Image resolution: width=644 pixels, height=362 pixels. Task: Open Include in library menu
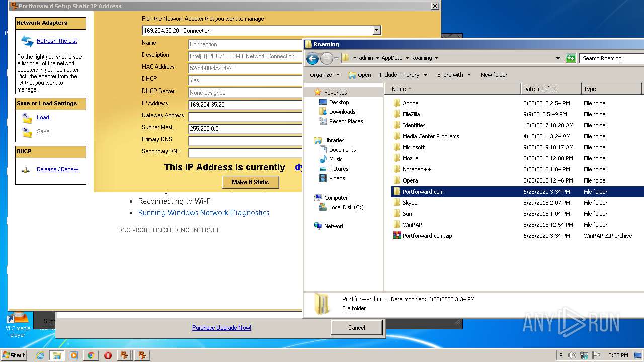click(x=403, y=75)
